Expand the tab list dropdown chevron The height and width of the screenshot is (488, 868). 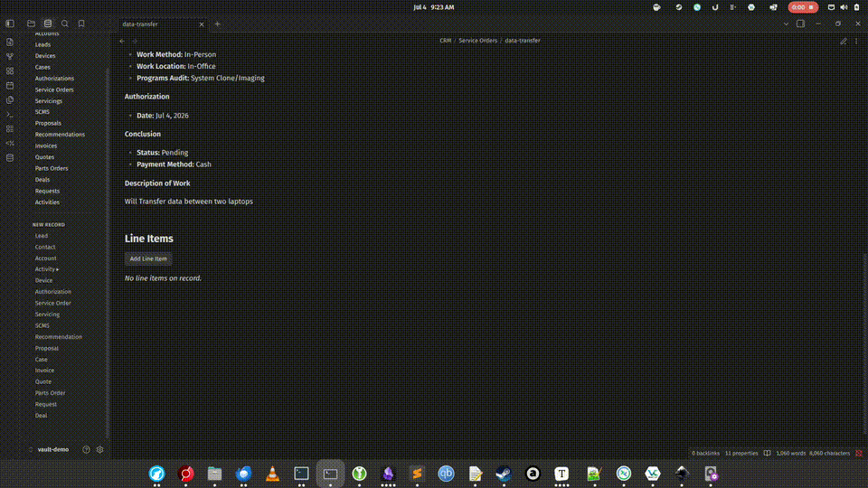coord(786,23)
